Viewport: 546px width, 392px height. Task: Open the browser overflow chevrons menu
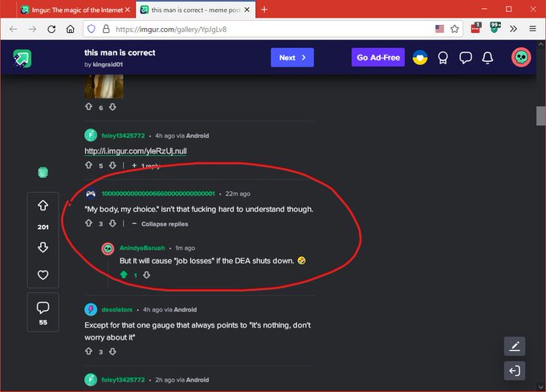(x=513, y=29)
